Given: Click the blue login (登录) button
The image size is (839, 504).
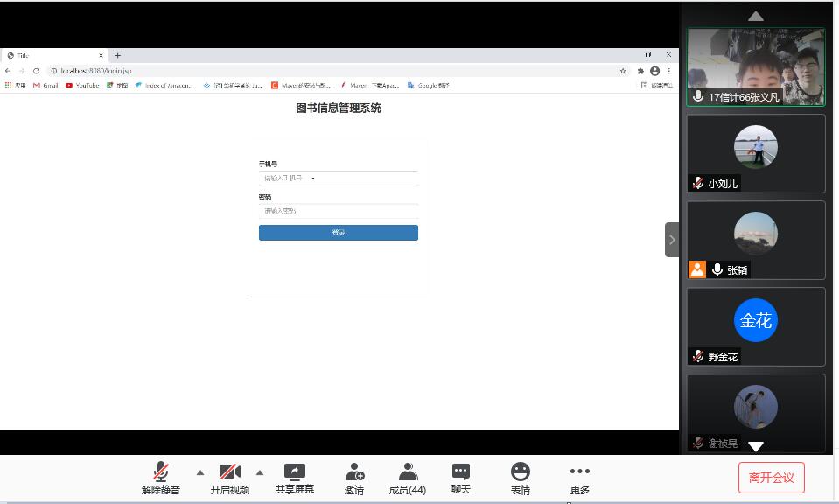Looking at the screenshot, I should pos(338,233).
